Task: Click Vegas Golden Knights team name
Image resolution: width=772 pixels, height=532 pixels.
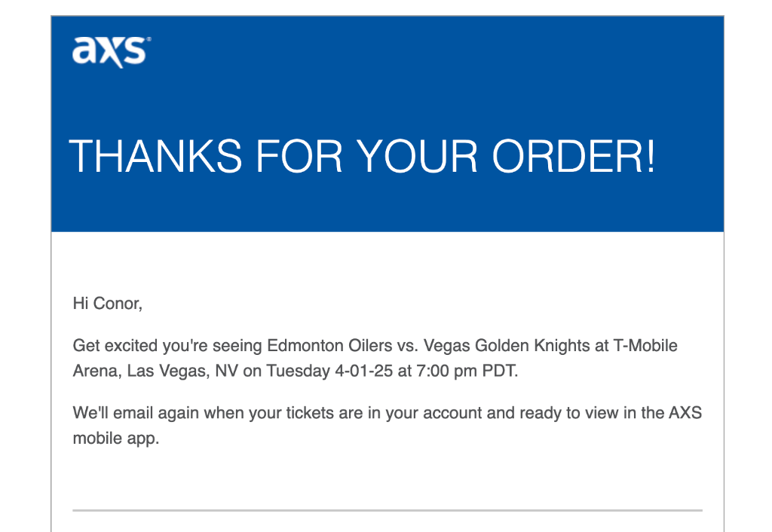Action: click(507, 345)
